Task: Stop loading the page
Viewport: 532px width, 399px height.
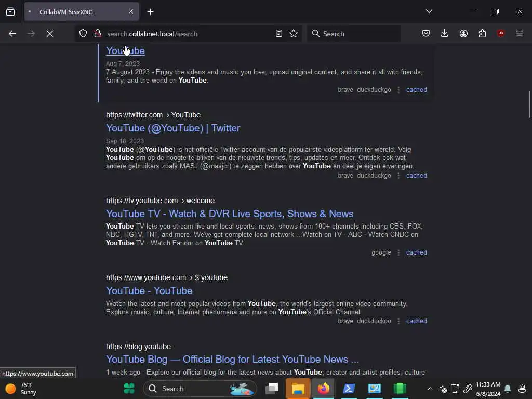Action: pyautogui.click(x=50, y=34)
